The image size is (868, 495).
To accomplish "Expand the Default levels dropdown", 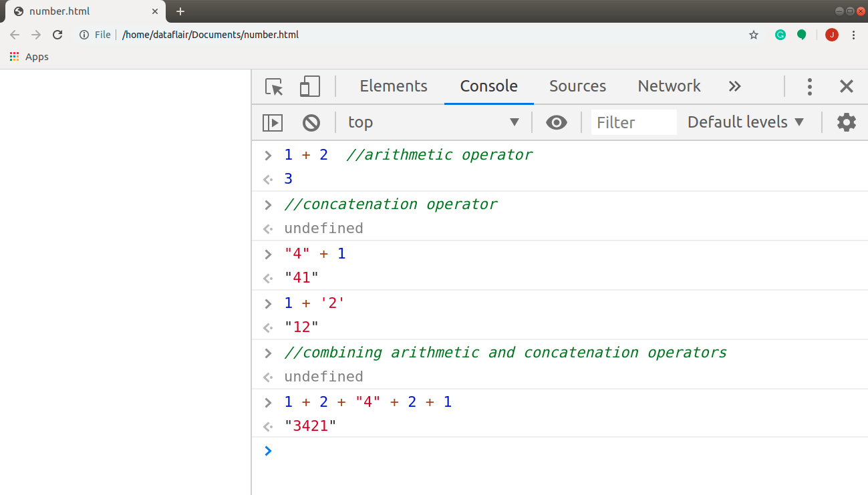I will pyautogui.click(x=746, y=122).
